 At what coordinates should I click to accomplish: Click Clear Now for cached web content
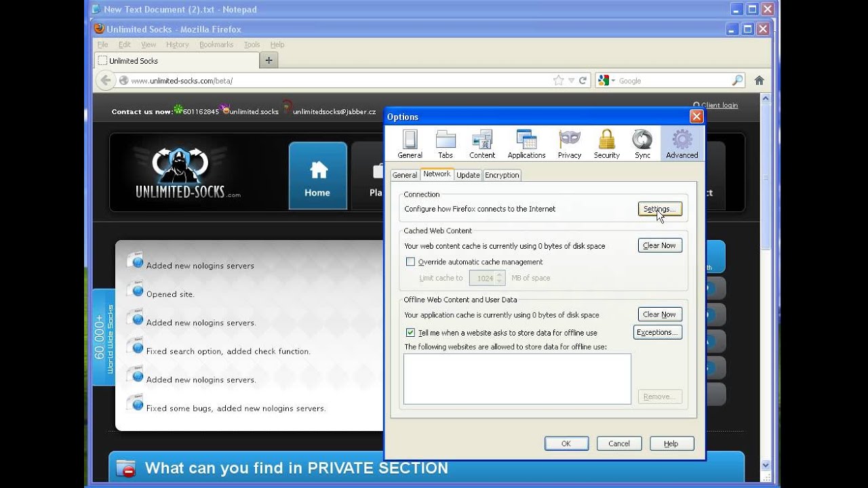click(x=660, y=245)
